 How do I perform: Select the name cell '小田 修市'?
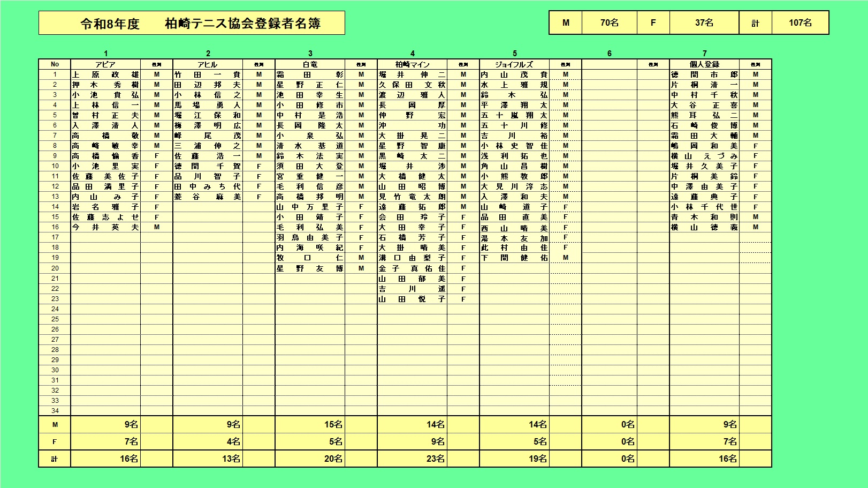(x=310, y=105)
